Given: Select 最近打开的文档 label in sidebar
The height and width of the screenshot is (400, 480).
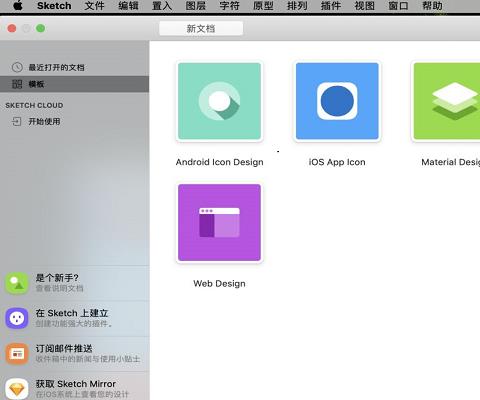Looking at the screenshot, I should click(56, 67).
